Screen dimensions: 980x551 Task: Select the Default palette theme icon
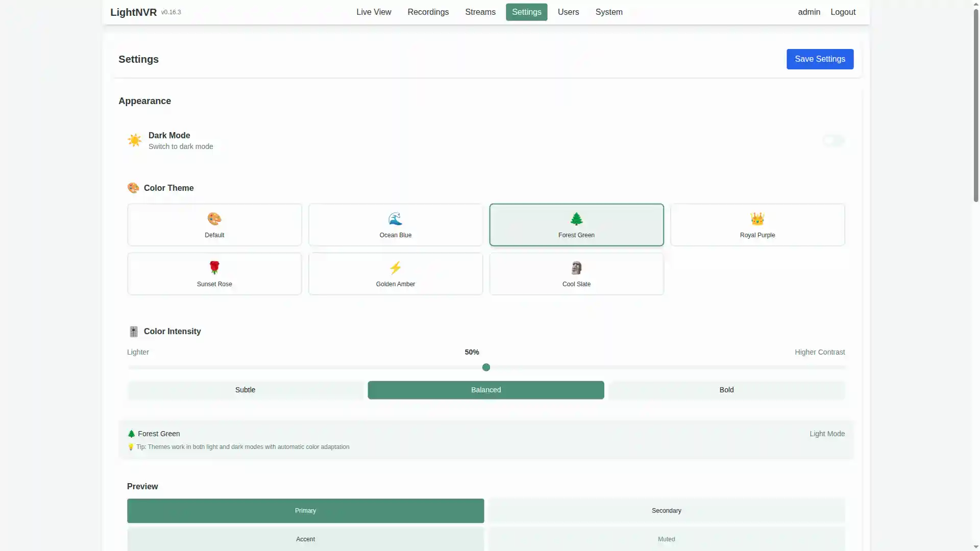tap(214, 218)
